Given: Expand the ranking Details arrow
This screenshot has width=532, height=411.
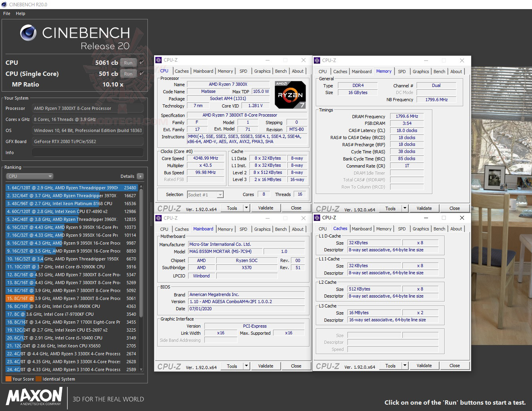Looking at the screenshot, I should coord(140,176).
